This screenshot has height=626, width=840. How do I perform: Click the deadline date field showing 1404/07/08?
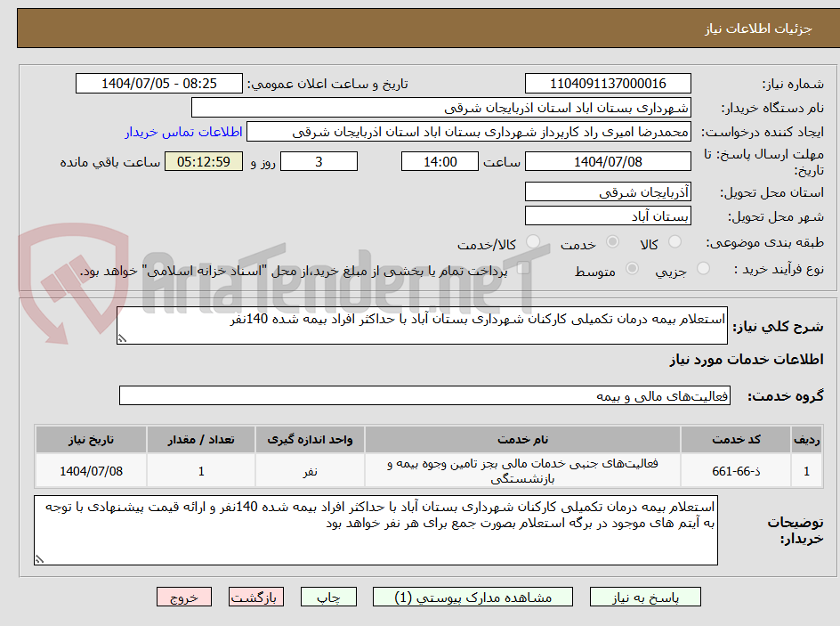click(x=608, y=161)
